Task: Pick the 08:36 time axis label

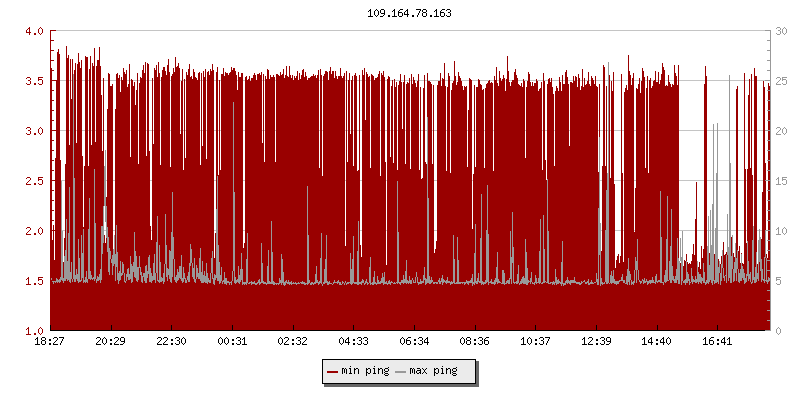Action: pyautogui.click(x=475, y=342)
